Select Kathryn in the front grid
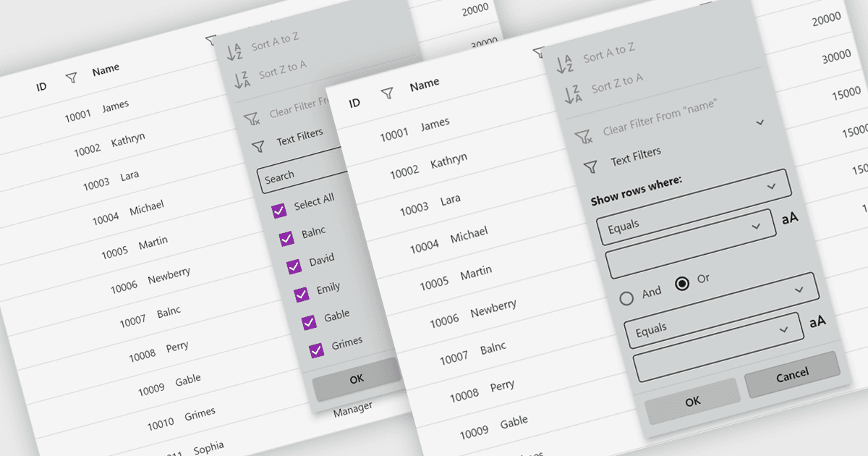868x456 pixels. [x=448, y=161]
